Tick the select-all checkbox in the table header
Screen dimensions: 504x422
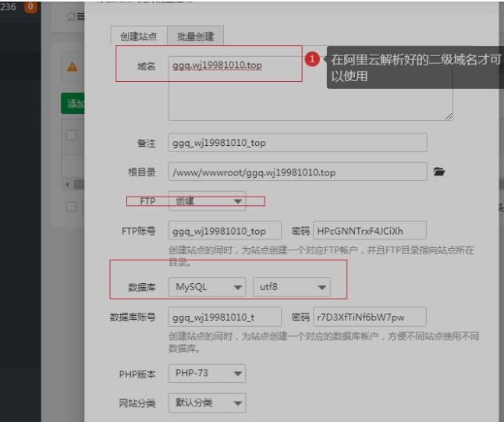click(x=72, y=137)
